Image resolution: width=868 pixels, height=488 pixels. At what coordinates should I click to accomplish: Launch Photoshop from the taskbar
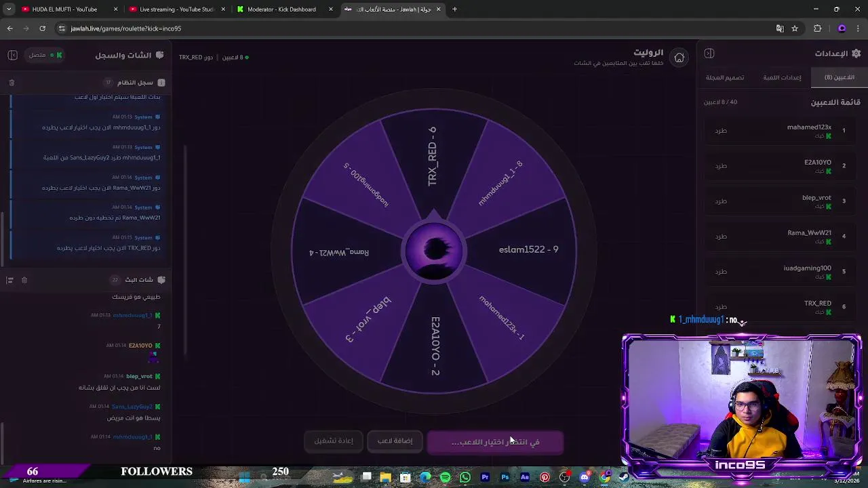click(505, 477)
